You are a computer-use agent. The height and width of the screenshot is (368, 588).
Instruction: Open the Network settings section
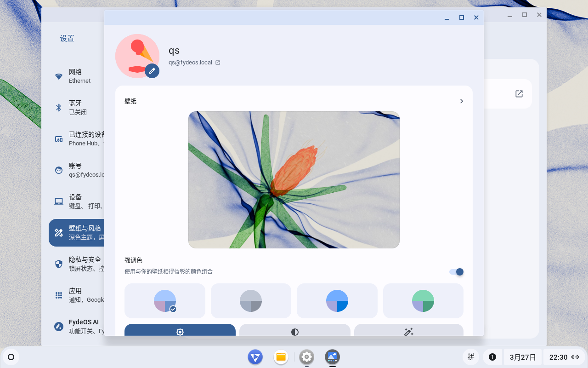[x=76, y=76]
